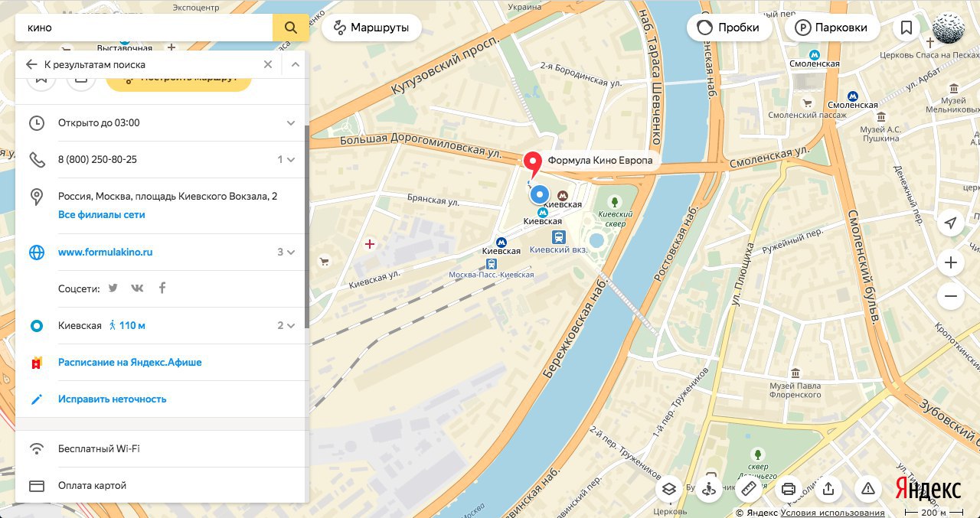Click the red Формула Кино Европа marker
The height and width of the screenshot is (518, 980).
(x=532, y=164)
